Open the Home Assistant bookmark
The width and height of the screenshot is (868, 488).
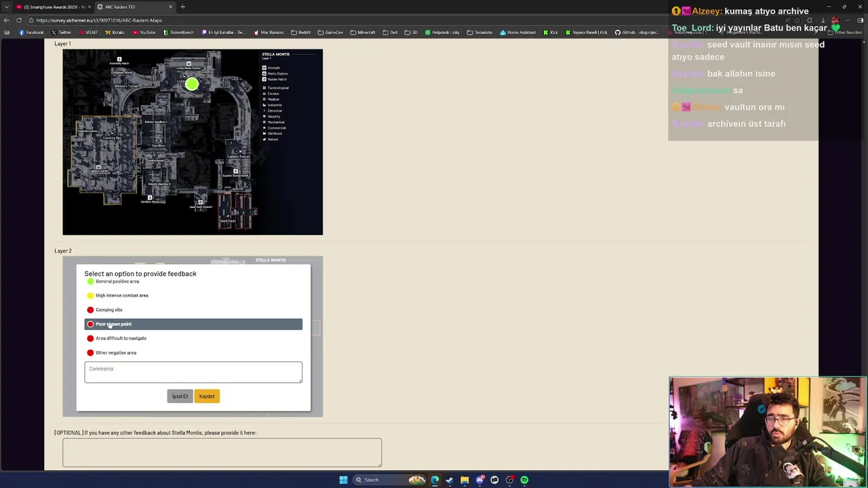click(x=518, y=33)
